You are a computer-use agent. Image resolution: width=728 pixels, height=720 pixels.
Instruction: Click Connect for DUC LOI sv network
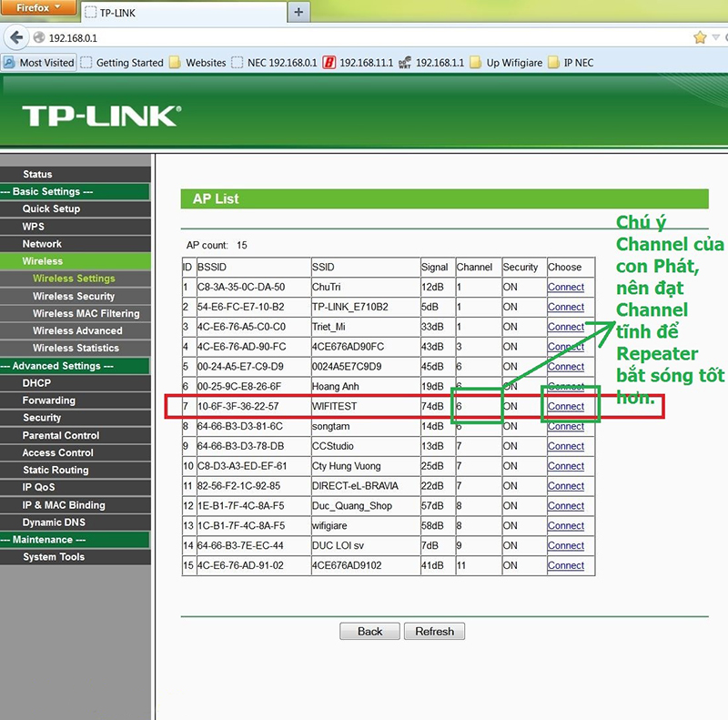565,546
